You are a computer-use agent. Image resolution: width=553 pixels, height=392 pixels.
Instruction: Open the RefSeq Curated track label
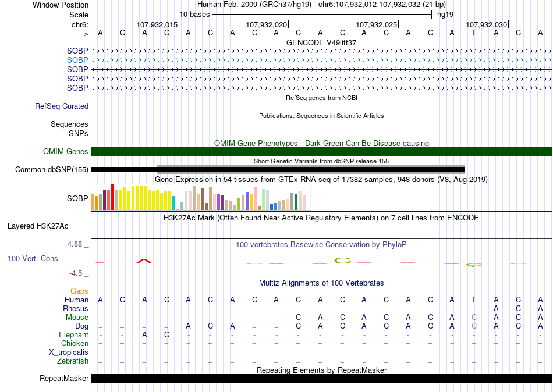tap(62, 106)
